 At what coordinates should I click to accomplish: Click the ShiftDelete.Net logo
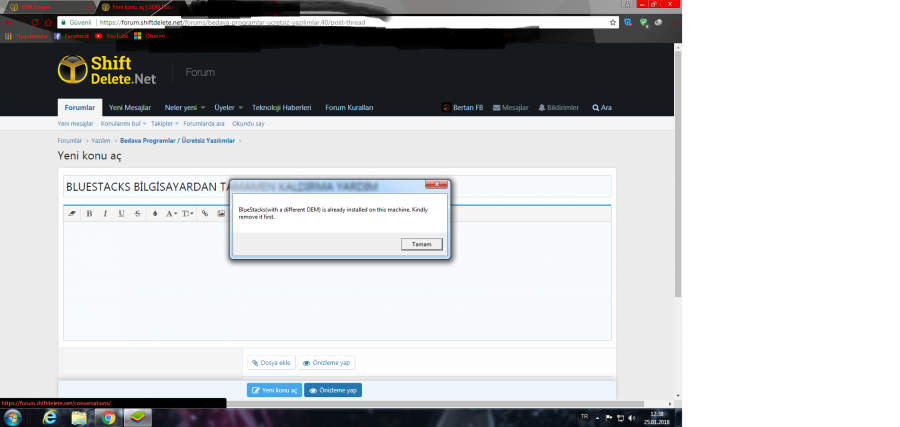(107, 70)
